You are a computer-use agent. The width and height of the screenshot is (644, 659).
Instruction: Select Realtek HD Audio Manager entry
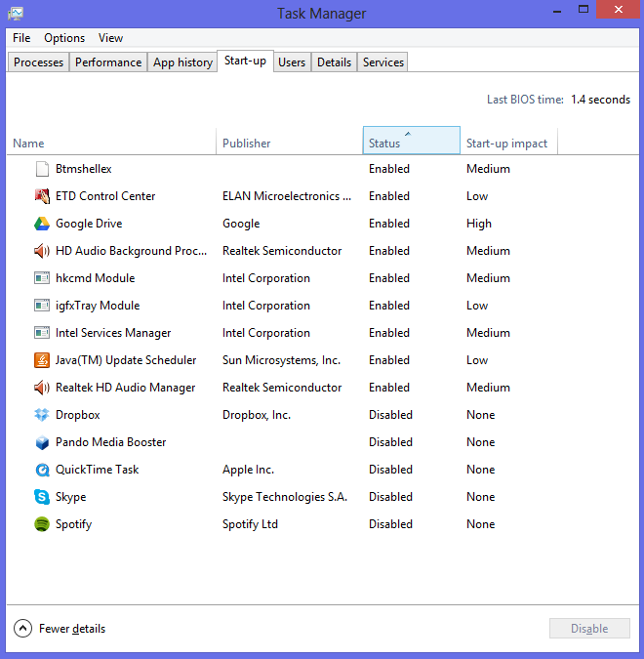pyautogui.click(x=126, y=388)
